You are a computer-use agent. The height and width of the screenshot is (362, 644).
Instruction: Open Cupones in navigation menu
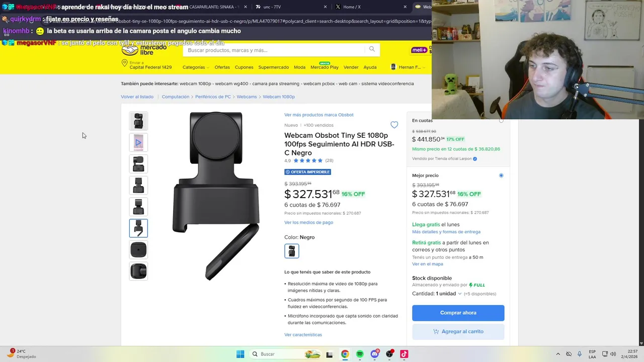[244, 67]
